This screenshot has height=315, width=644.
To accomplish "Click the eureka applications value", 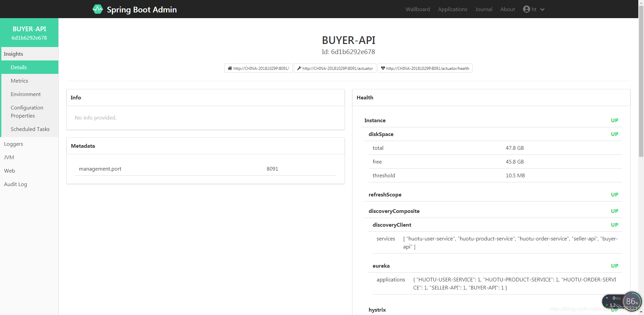I will coord(515,283).
